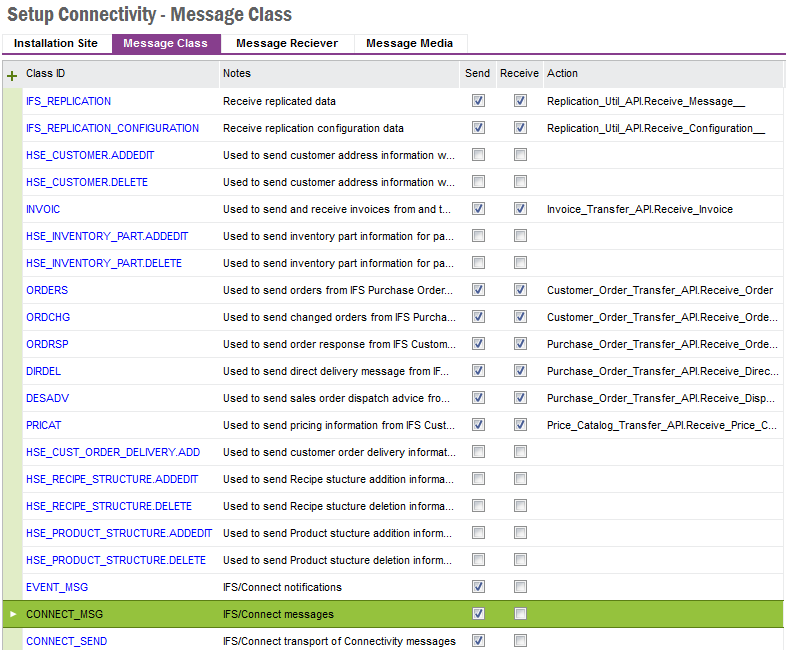
Task: Select the Action cell for DESADV row
Action: (662, 398)
